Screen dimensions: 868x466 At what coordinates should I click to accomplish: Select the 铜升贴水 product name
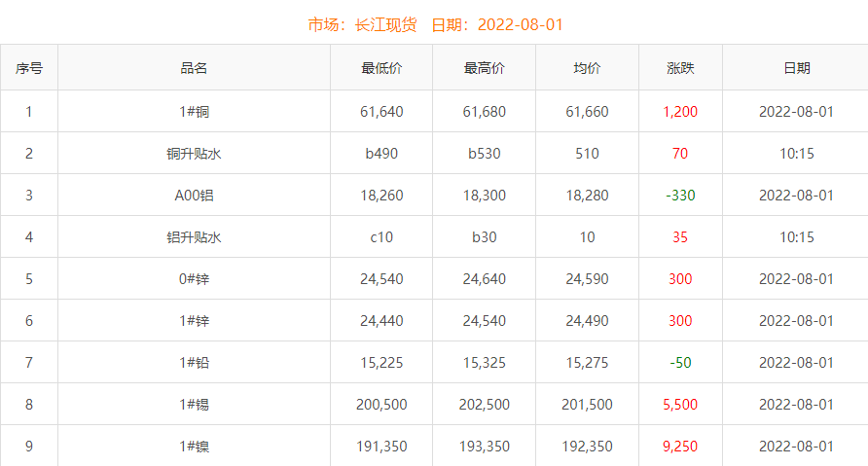[x=194, y=154]
